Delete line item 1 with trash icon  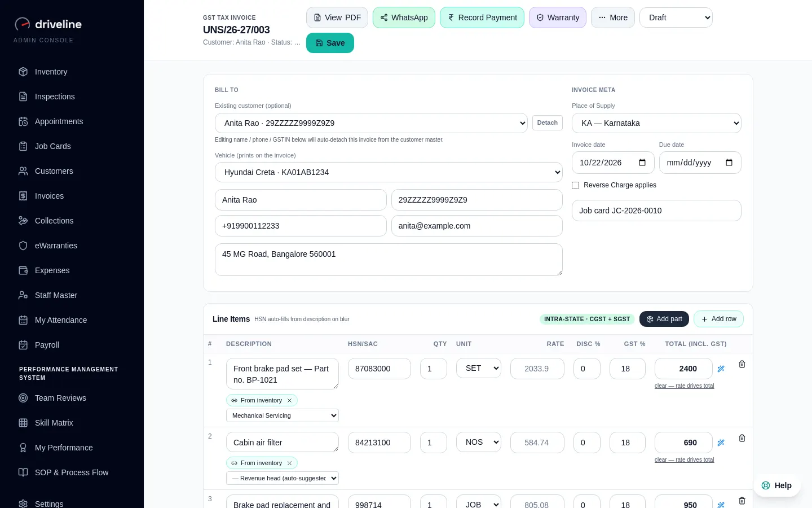tap(742, 364)
